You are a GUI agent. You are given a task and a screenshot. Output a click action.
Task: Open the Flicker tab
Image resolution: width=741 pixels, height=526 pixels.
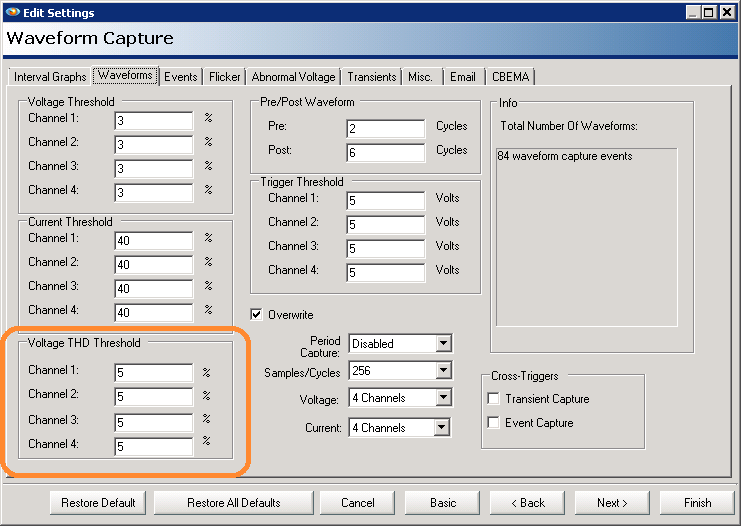pos(224,77)
